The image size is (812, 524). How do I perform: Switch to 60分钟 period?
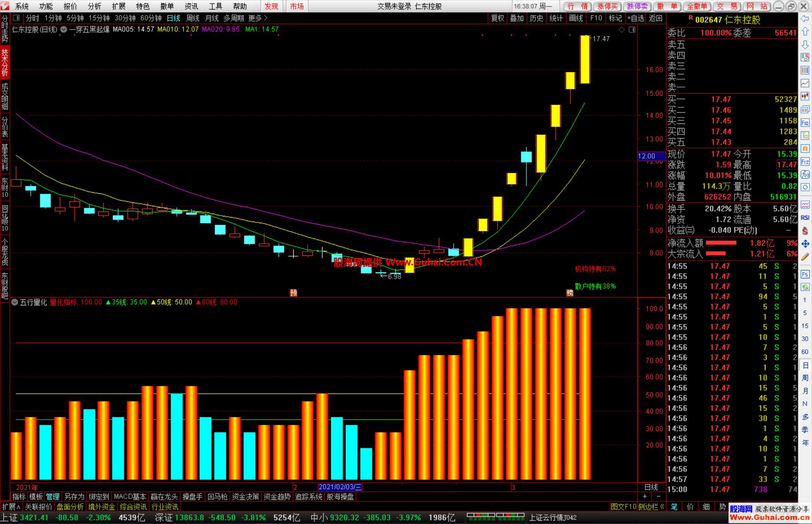(151, 18)
